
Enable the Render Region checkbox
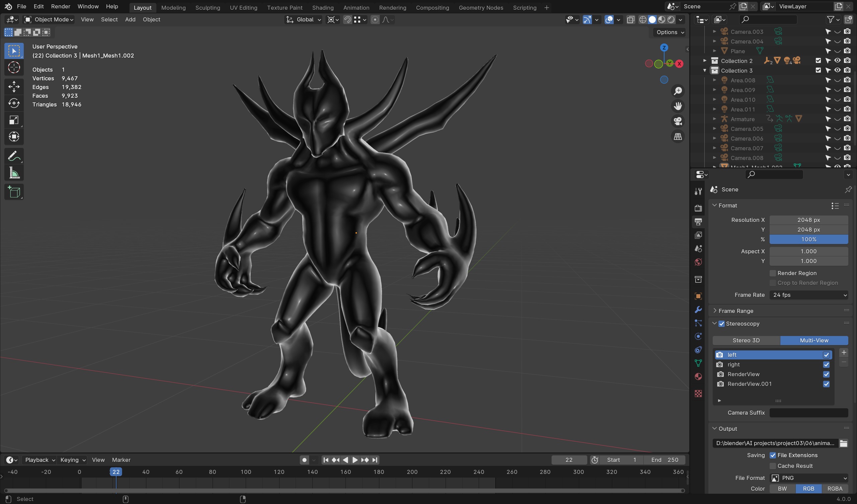click(x=773, y=273)
